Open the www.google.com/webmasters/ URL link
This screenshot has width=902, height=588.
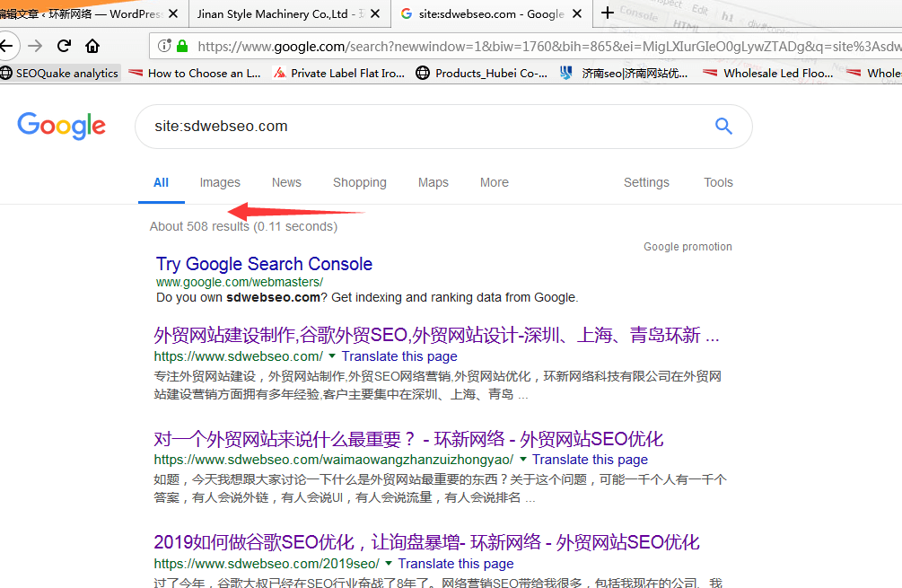(x=240, y=282)
